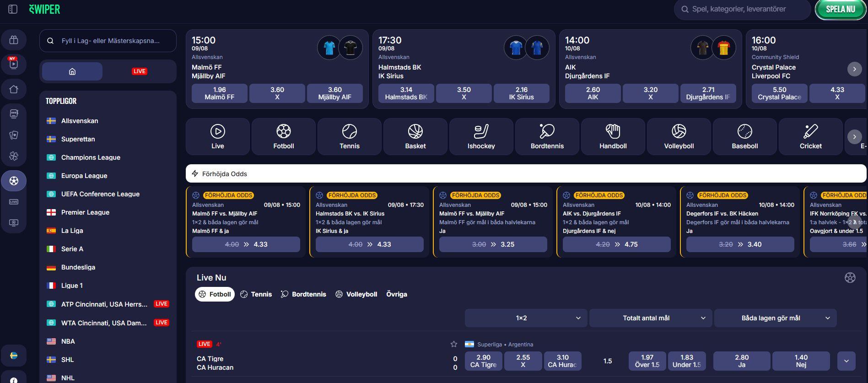Image resolution: width=868 pixels, height=383 pixels.
Task: Pick boosted odds 4.75 Djurgårdens IF & nej
Action: pos(617,244)
